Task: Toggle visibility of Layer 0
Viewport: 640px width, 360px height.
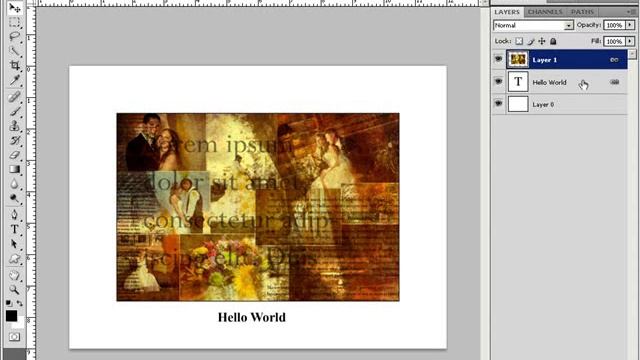Action: pos(498,104)
